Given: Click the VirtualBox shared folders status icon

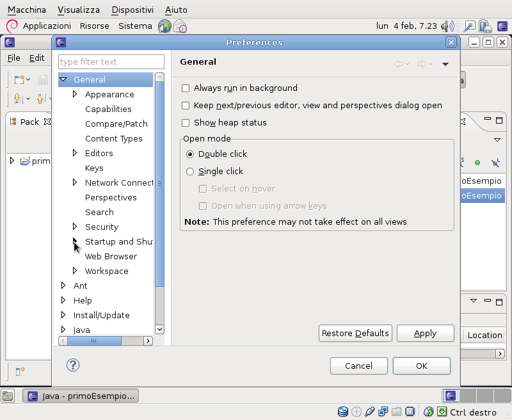Looking at the screenshot, I should (x=396, y=412).
